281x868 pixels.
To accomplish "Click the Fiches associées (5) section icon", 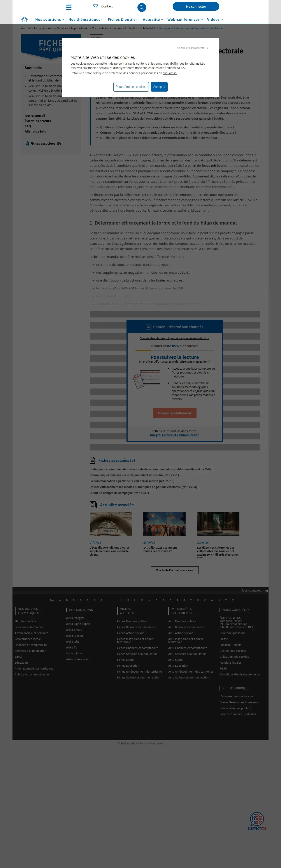I will [92, 460].
